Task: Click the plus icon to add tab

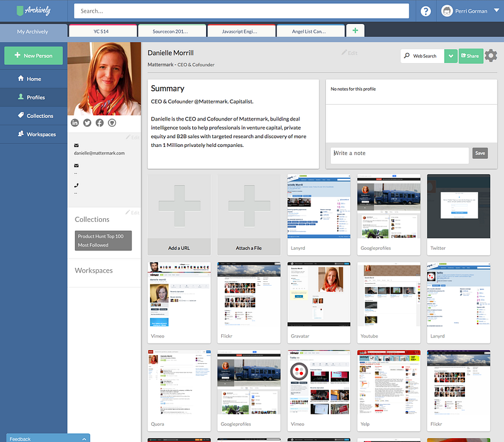Action: tap(355, 30)
